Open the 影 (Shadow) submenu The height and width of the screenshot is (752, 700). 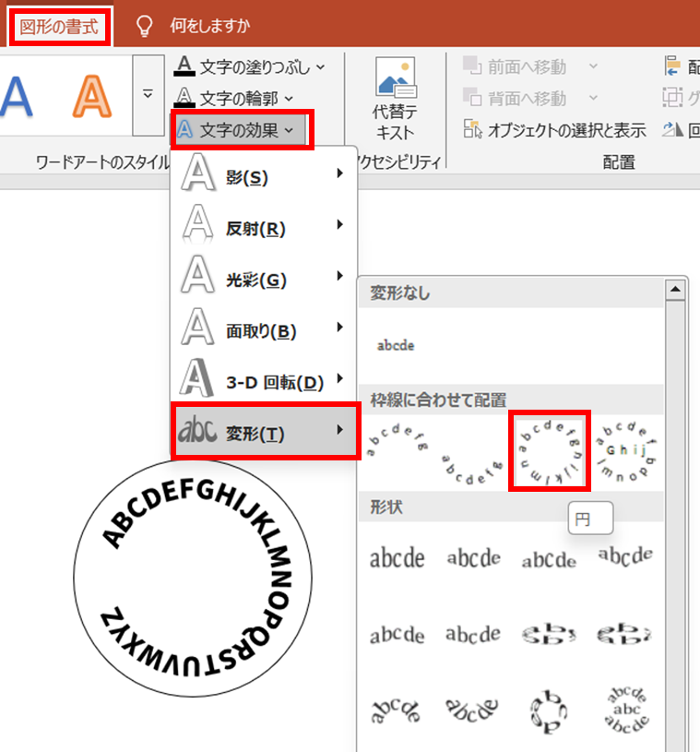(264, 178)
